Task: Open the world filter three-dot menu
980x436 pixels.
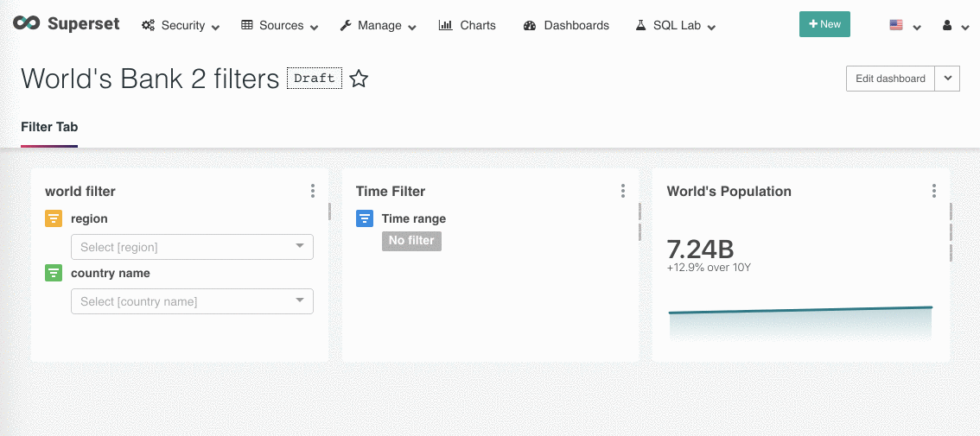Action: tap(313, 191)
